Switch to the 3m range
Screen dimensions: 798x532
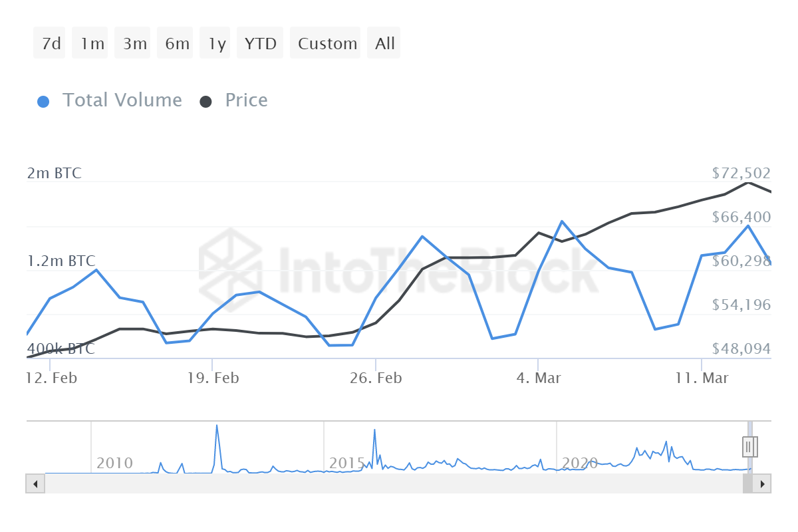(x=134, y=44)
